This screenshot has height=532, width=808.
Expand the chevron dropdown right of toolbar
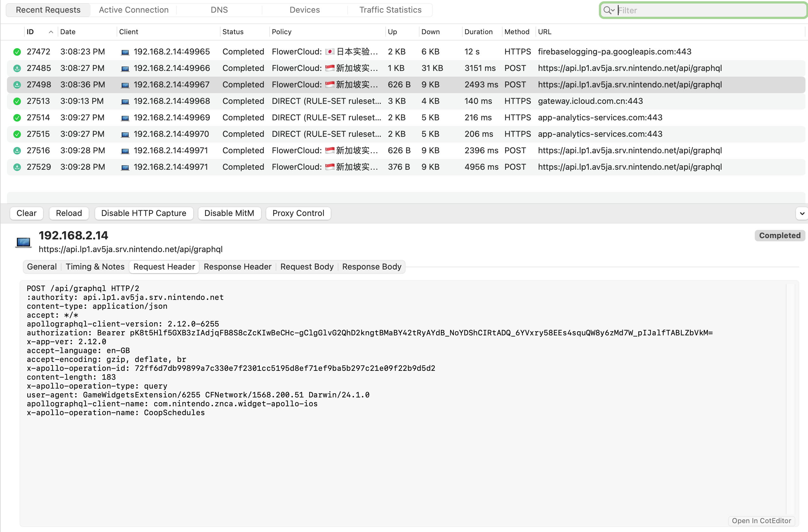click(x=802, y=214)
